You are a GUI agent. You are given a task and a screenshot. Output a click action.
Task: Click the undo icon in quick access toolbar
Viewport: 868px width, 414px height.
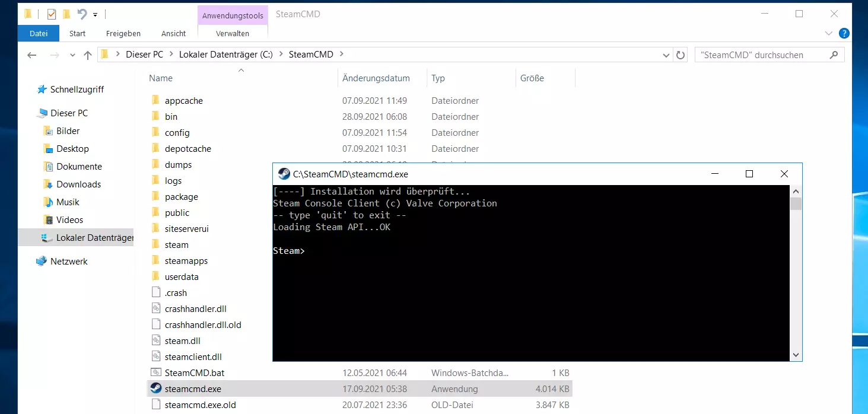[x=82, y=14]
